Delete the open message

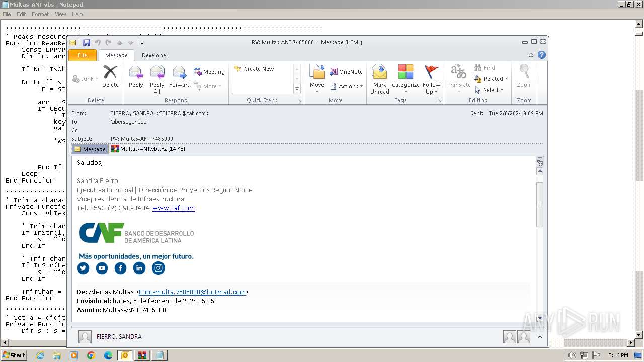tap(110, 77)
